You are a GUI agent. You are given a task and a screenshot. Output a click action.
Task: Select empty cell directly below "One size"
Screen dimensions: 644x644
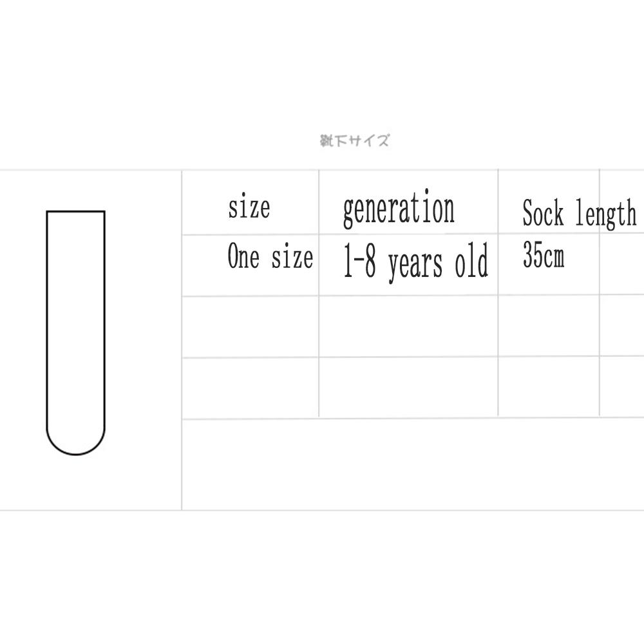(x=251, y=327)
